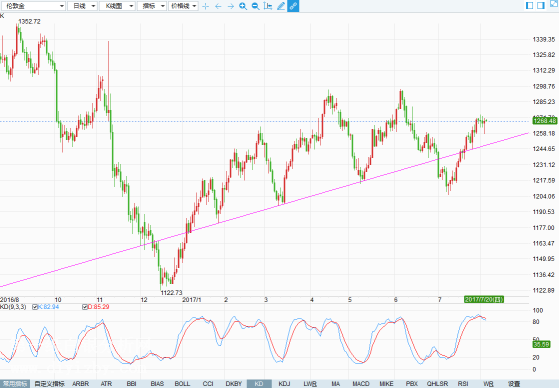Viewport: 559px width, 388px height.
Task: Open the K线图 chart type dropdown
Action: pyautogui.click(x=117, y=6)
